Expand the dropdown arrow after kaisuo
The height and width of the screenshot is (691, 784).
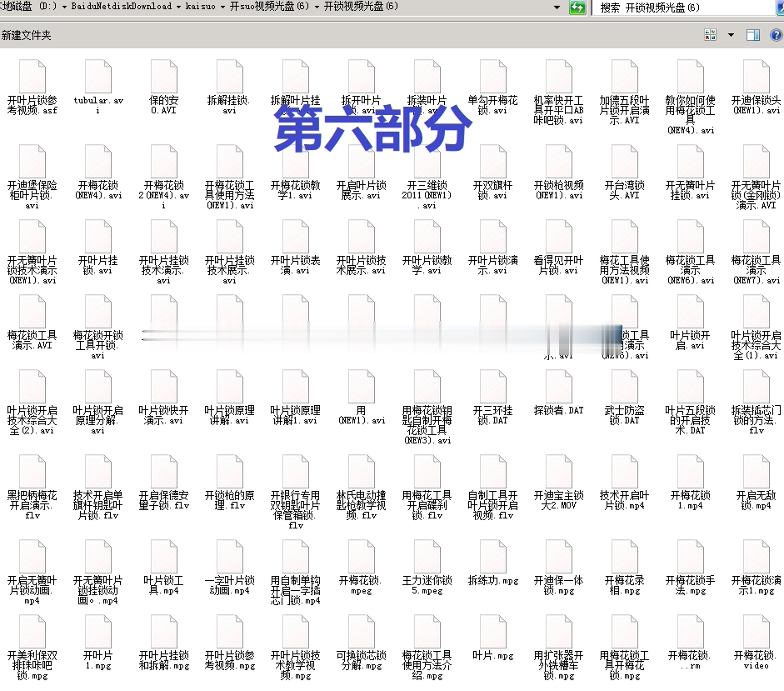pos(222,7)
